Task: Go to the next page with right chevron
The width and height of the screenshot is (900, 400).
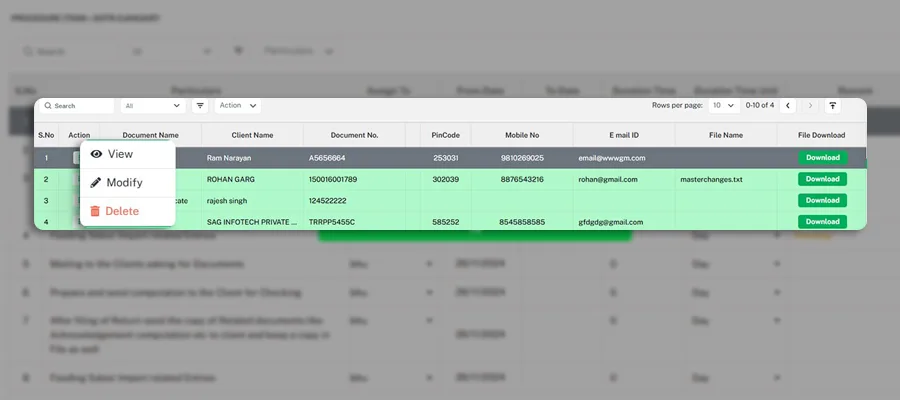Action: 810,106
